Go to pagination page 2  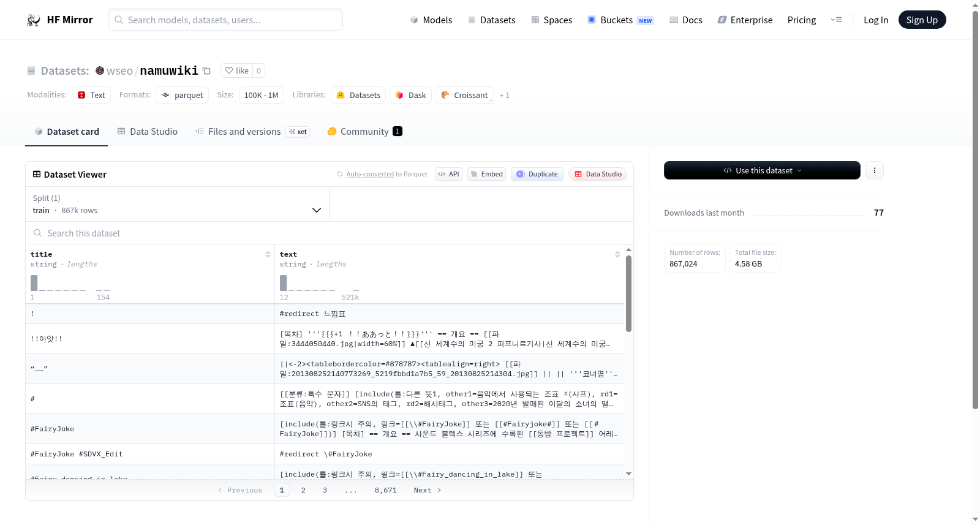[303, 490]
